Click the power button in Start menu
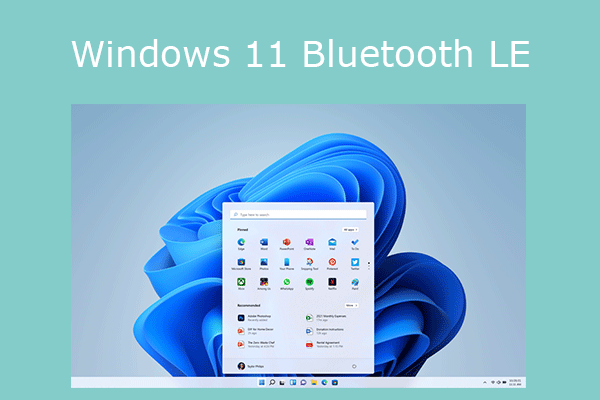Screen dimensions: 600x400 tap(355, 366)
